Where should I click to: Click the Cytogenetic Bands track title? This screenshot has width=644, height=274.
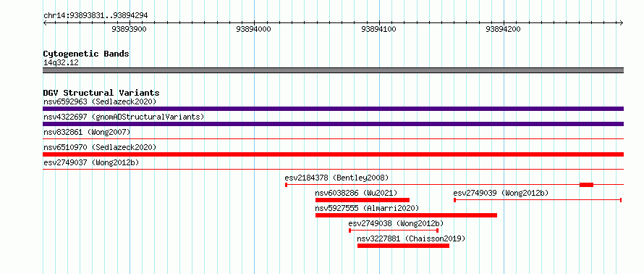[86, 54]
